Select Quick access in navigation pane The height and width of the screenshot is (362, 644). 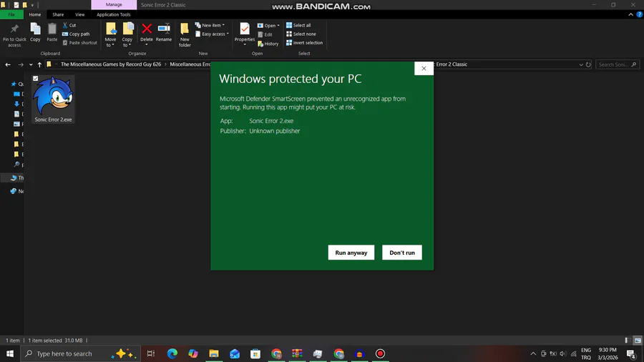tap(17, 84)
